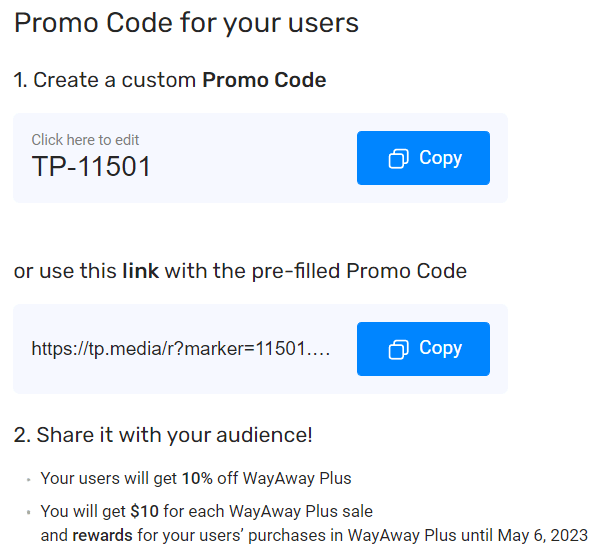Click the '2. Share it with your audience!' heading
Viewport: 604px width, 559px height.
tap(163, 435)
